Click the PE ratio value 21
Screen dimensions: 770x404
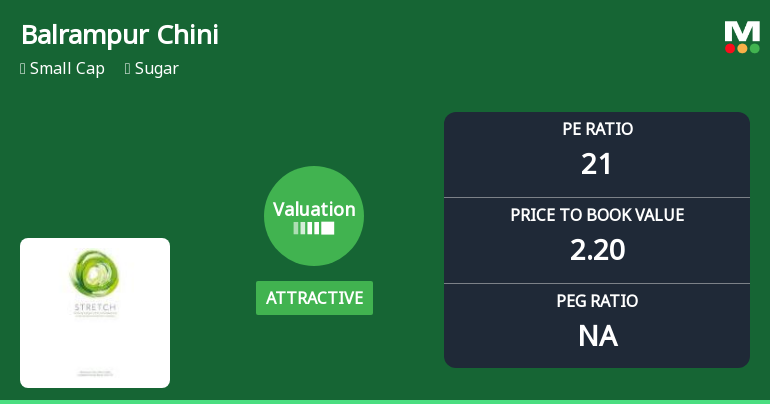597,164
